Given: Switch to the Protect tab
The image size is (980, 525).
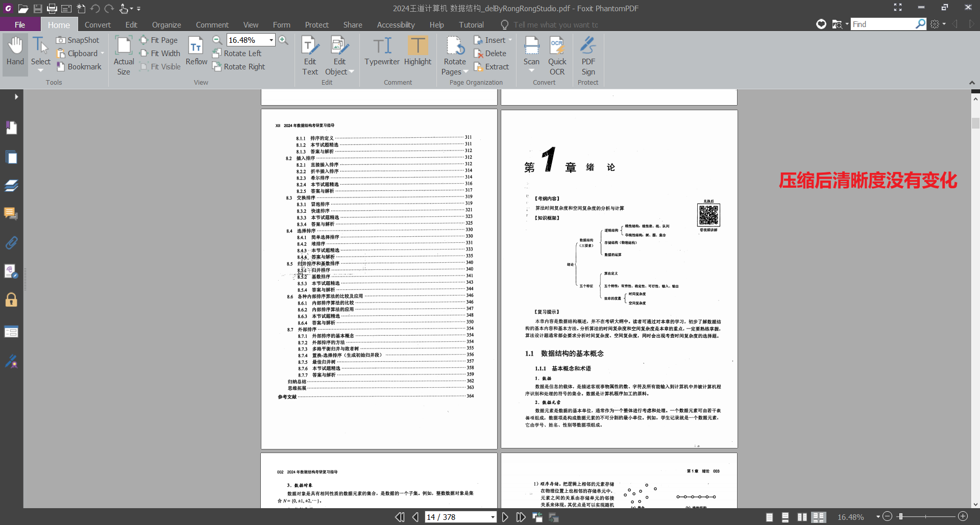Looking at the screenshot, I should click(x=316, y=24).
